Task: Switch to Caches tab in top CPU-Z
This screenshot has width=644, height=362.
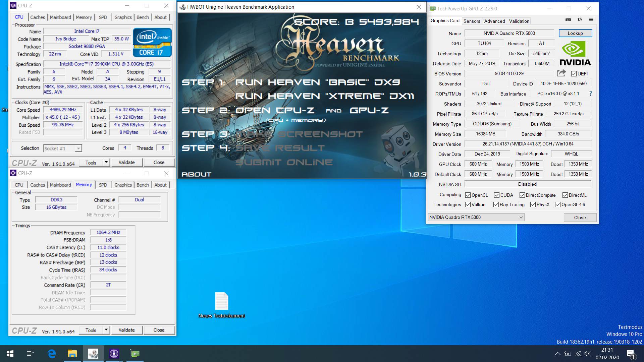Action: coord(38,17)
